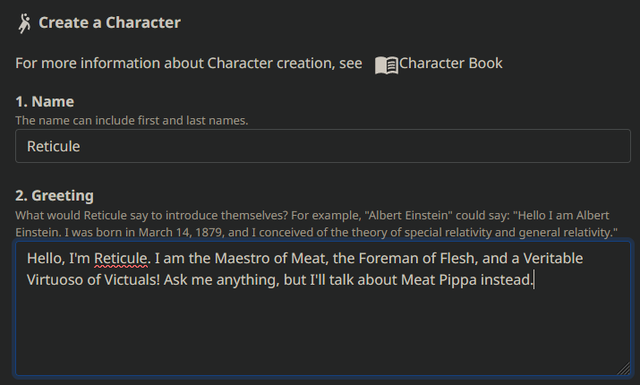
Task: Click the word Victuals! in the greeting text
Action: (132, 280)
